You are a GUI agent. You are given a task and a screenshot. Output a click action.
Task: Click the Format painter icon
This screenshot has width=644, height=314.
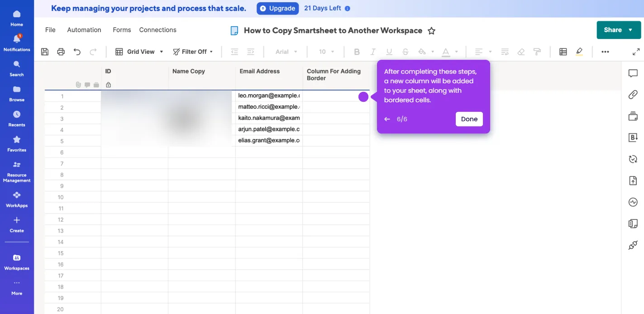pos(537,52)
